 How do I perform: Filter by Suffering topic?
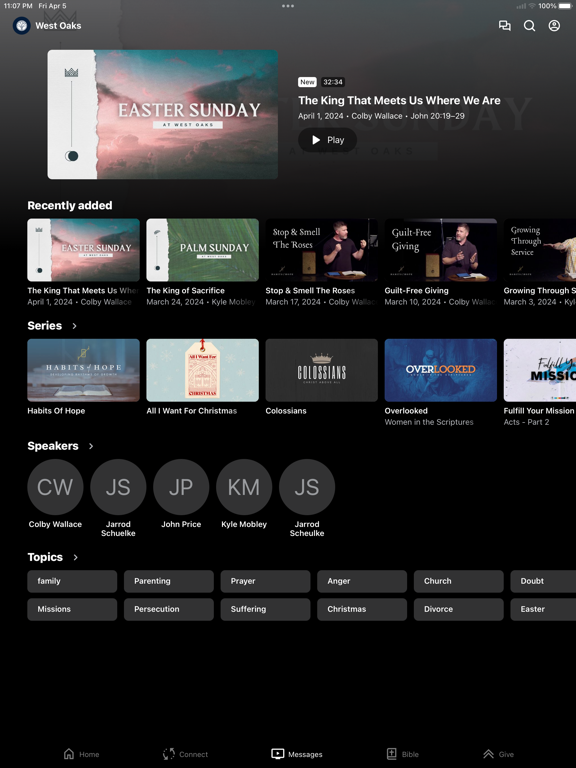pos(265,609)
